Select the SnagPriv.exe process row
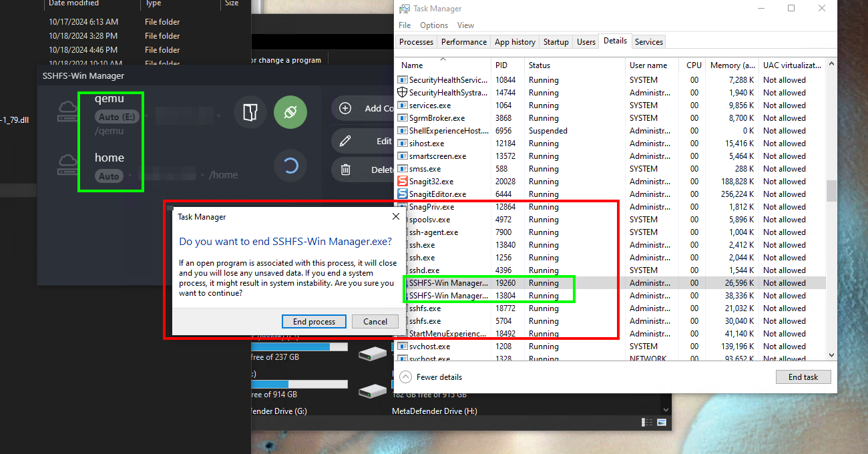 point(611,206)
